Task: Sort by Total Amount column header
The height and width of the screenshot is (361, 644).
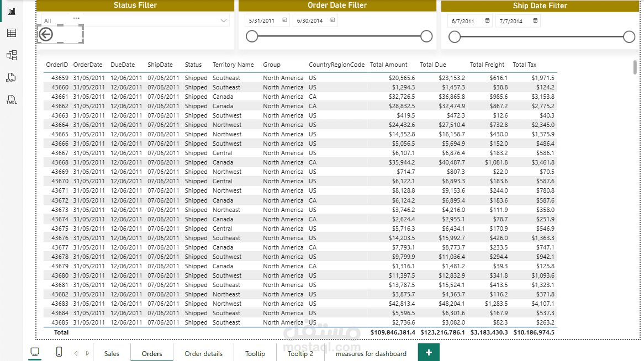Action: (x=388, y=65)
